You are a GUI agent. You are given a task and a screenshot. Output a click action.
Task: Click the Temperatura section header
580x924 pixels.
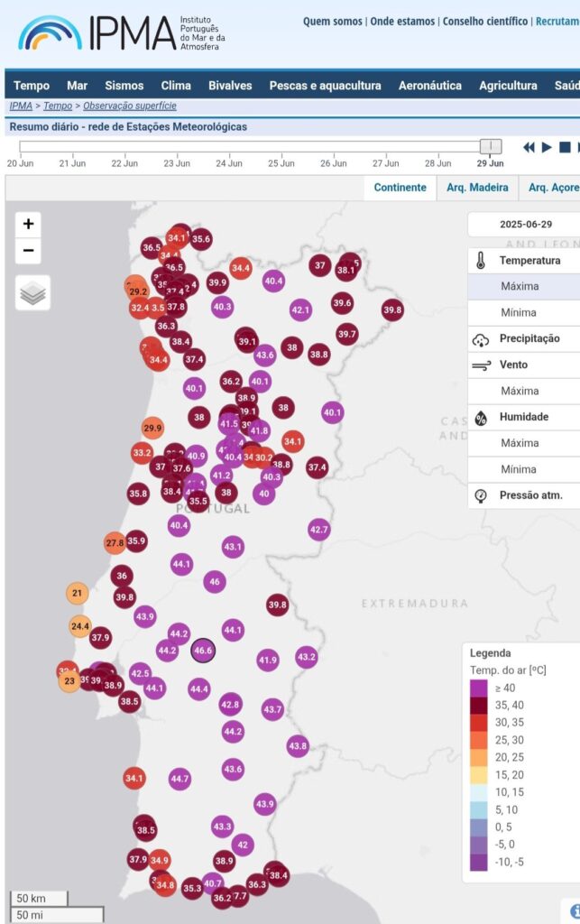tap(523, 261)
